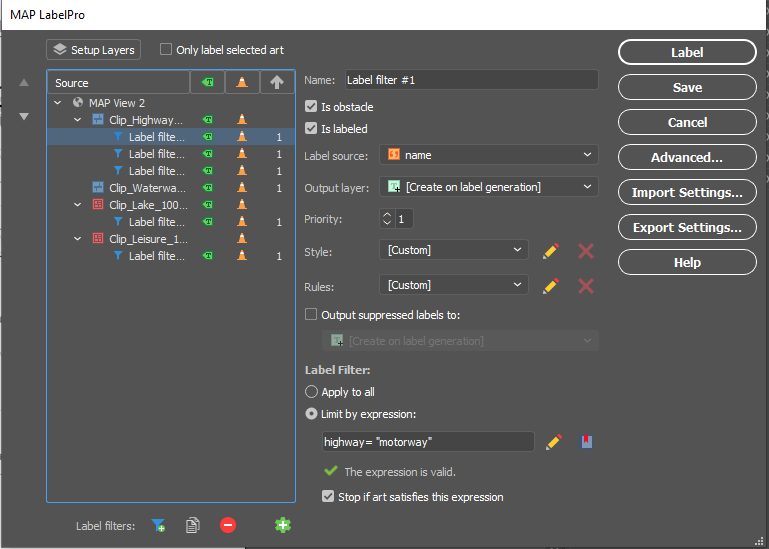Click the Cancel button
This screenshot has height=549, width=769.
(x=687, y=122)
